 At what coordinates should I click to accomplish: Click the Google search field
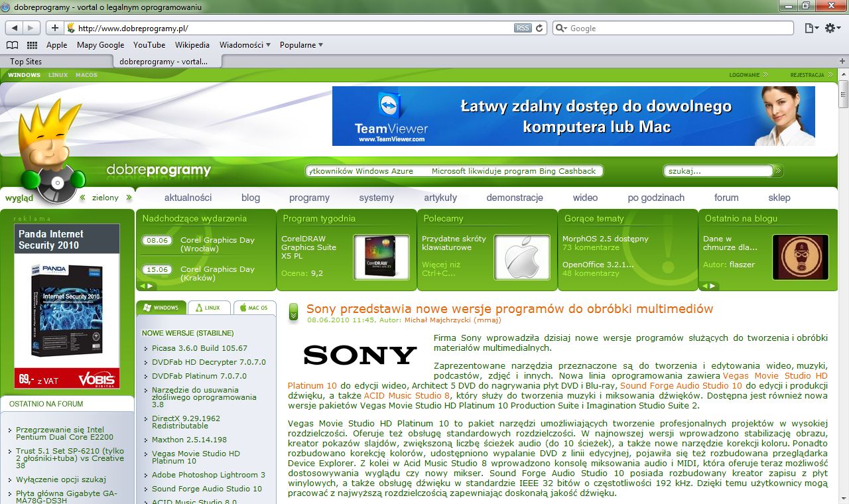tap(673, 28)
